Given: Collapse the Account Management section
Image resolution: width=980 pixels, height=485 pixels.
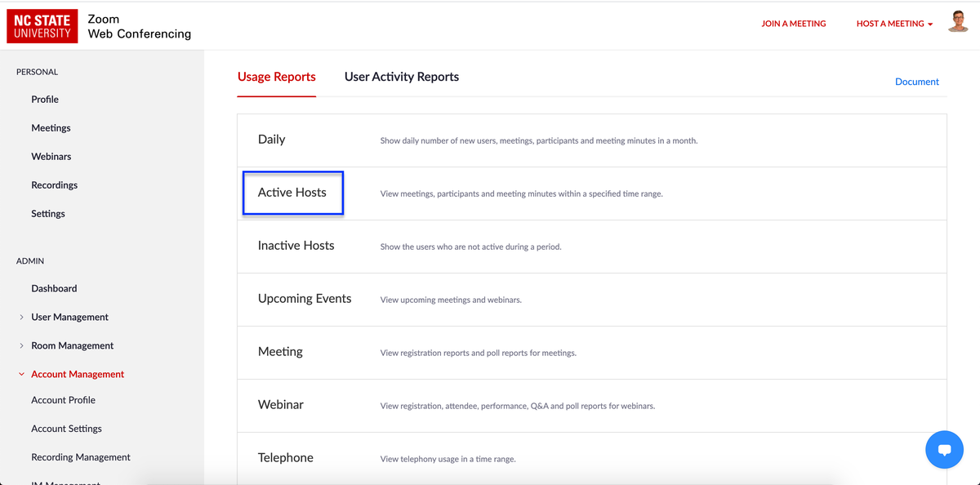Looking at the screenshot, I should pos(77,373).
